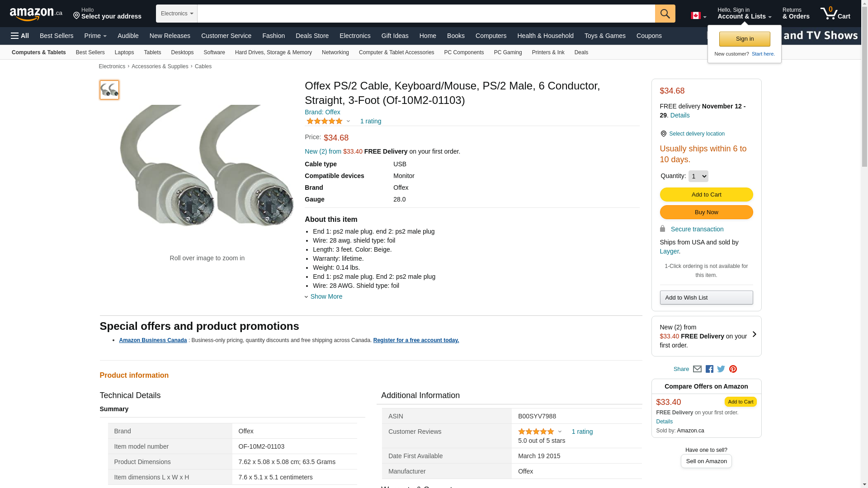Open the Layger seller link
Image resolution: width=868 pixels, height=488 pixels.
pos(669,251)
